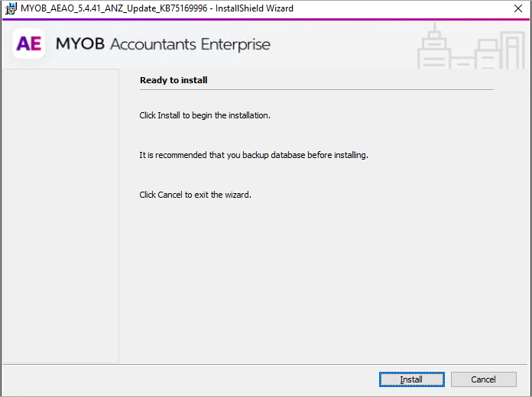This screenshot has width=532, height=397.
Task: Click the blank banner area beside the logo
Action: 344,44
